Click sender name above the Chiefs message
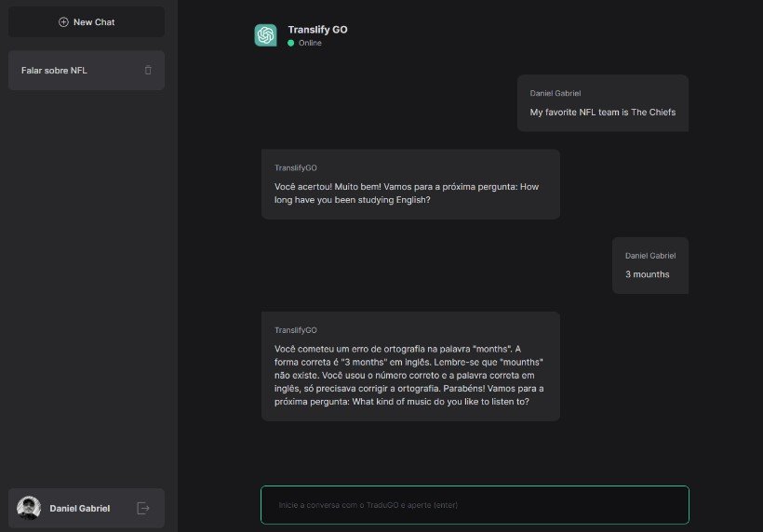763x532 pixels. [x=556, y=93]
